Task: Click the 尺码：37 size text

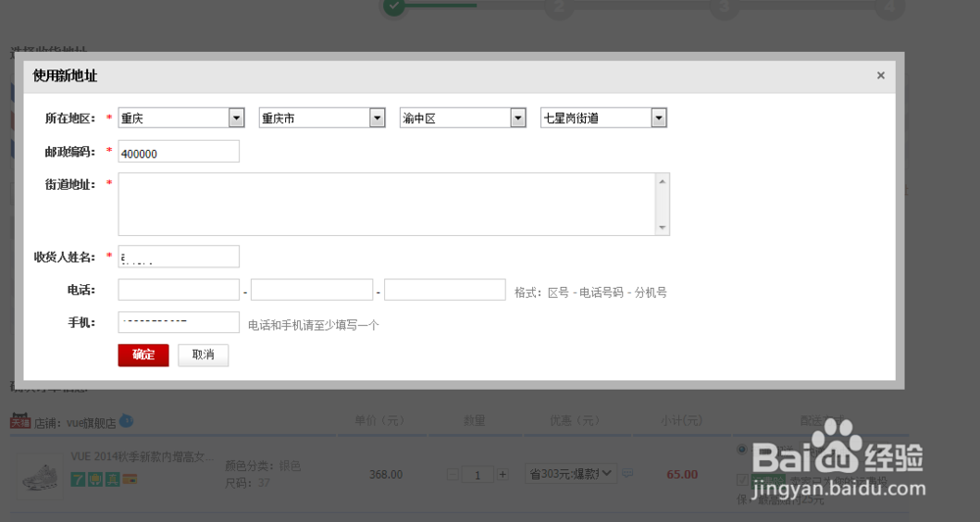Action: (248, 483)
